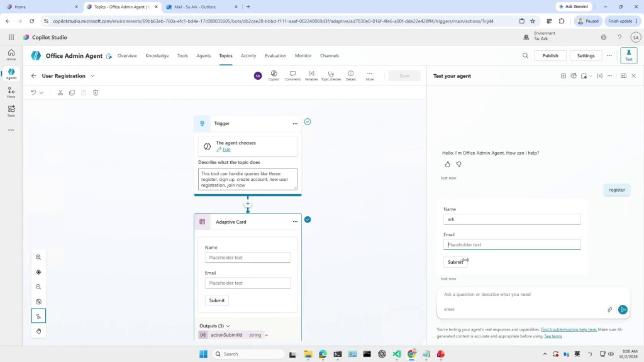Click the Undo arrow
Screen dimensions: 644x362
[x=33, y=93]
